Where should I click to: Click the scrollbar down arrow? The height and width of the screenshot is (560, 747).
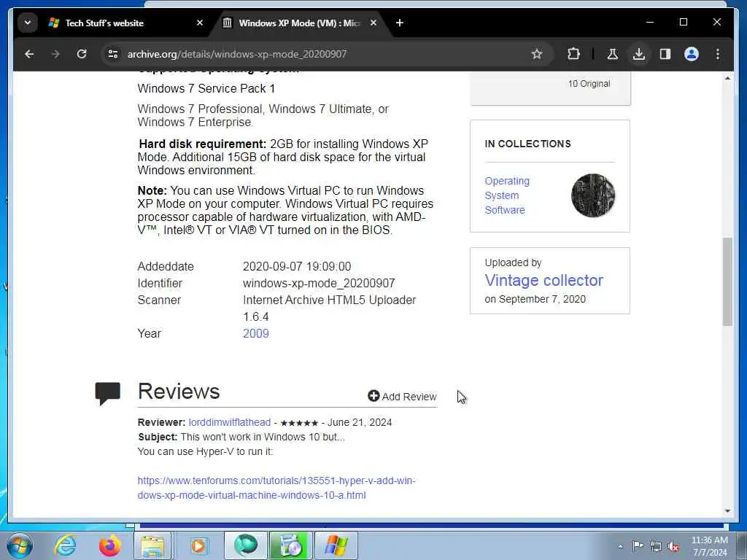click(x=727, y=511)
